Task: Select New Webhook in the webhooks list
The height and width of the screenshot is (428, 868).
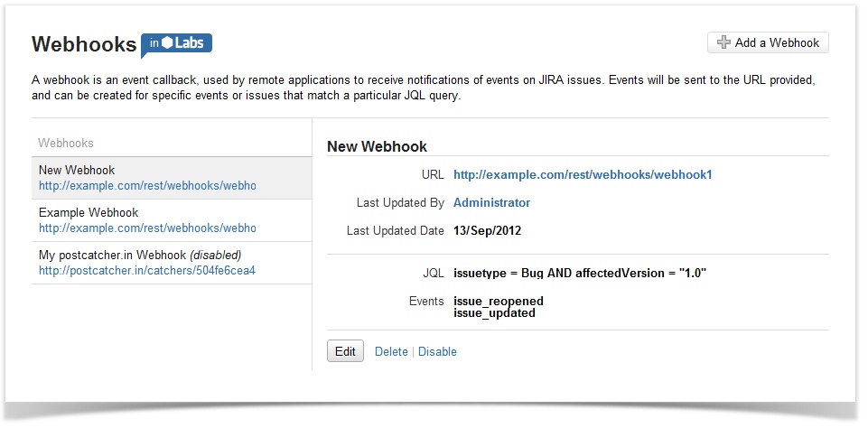Action: click(x=77, y=170)
